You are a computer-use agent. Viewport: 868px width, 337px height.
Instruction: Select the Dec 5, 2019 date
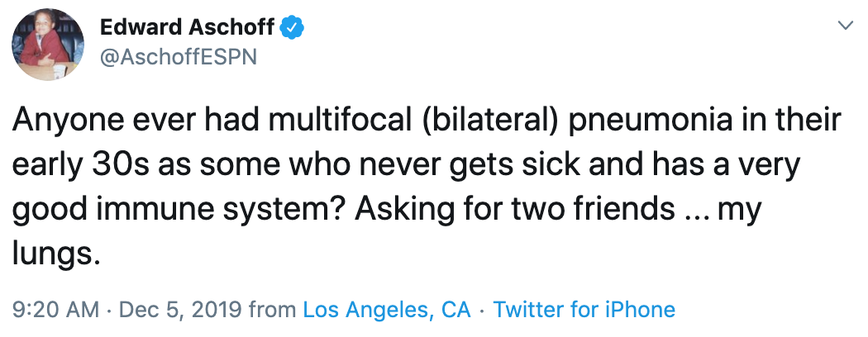(x=181, y=310)
